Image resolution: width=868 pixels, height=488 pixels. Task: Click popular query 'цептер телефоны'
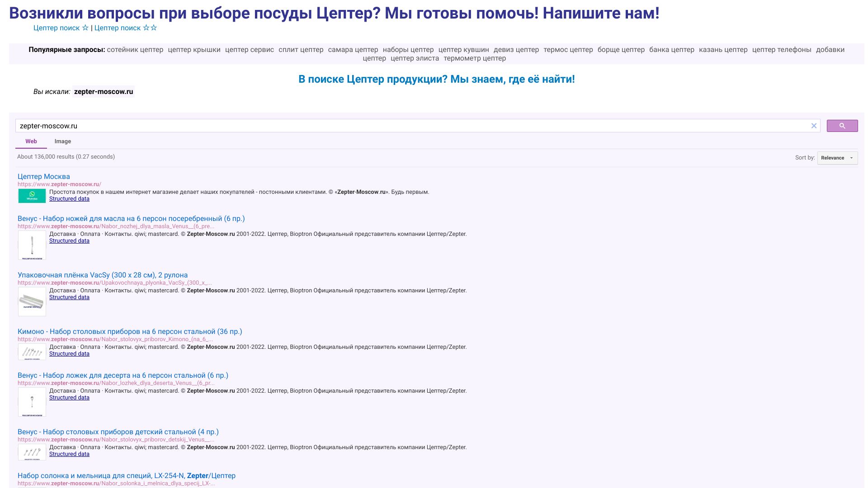tap(782, 50)
